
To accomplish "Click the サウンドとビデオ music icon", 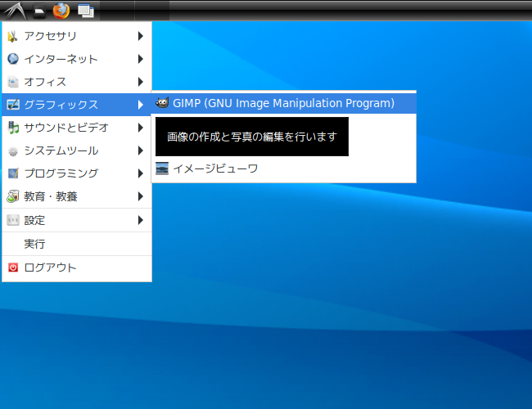I will (x=13, y=128).
